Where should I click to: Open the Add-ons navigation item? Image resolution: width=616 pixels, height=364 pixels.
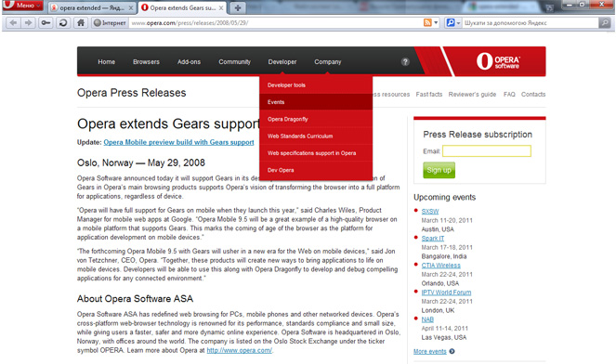pyautogui.click(x=189, y=61)
